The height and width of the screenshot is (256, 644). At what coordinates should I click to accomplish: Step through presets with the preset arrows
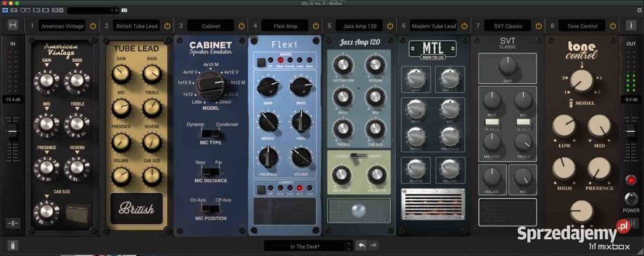click(349, 246)
